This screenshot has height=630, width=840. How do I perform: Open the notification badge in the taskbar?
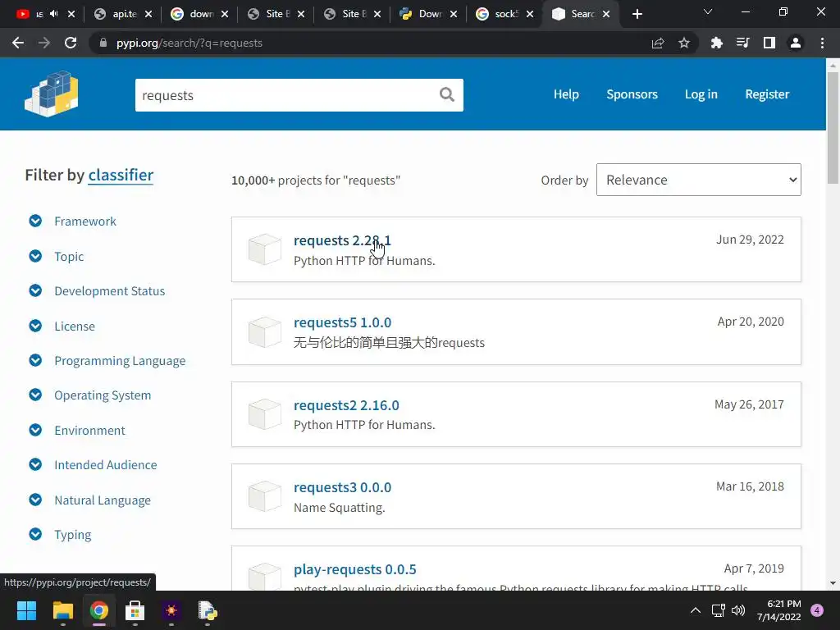[817, 610]
